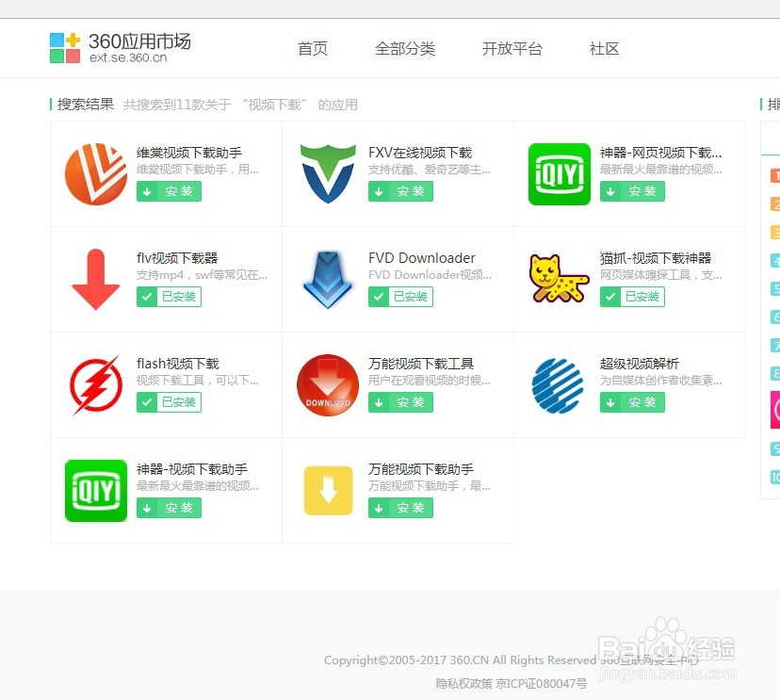This screenshot has height=700, width=780.
Task: Open the 万能视频下载工具 title link
Action: tap(421, 364)
